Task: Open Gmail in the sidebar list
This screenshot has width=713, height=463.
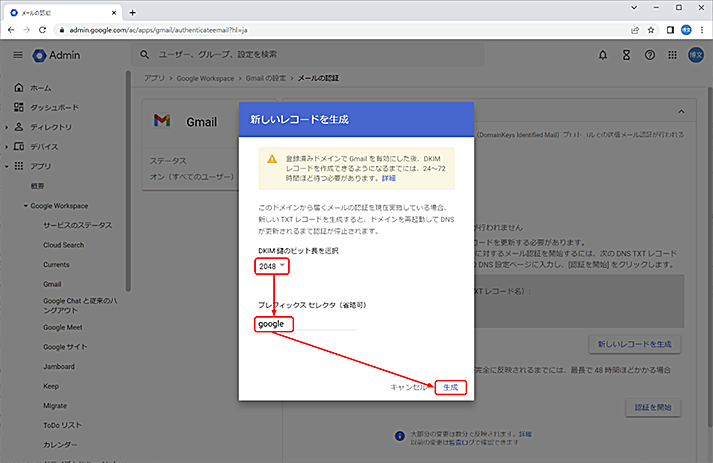Action: [52, 284]
